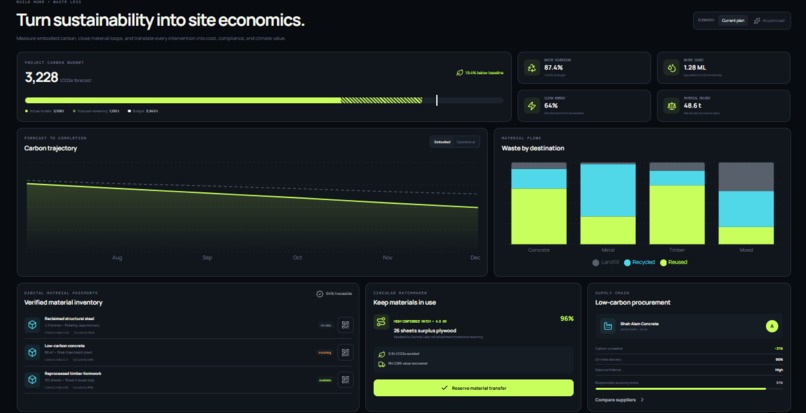
Task: Open QR code for Reclaimed structural steel
Action: tap(345, 325)
